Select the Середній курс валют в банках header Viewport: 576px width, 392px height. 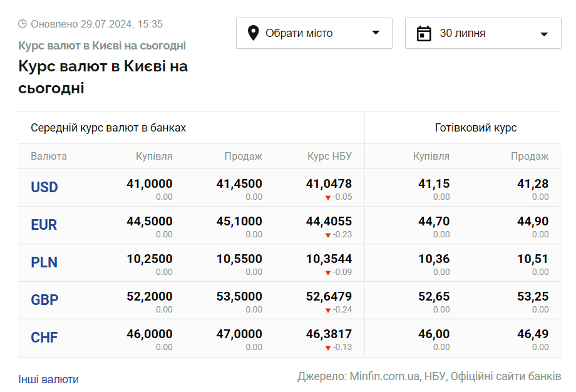(x=108, y=128)
